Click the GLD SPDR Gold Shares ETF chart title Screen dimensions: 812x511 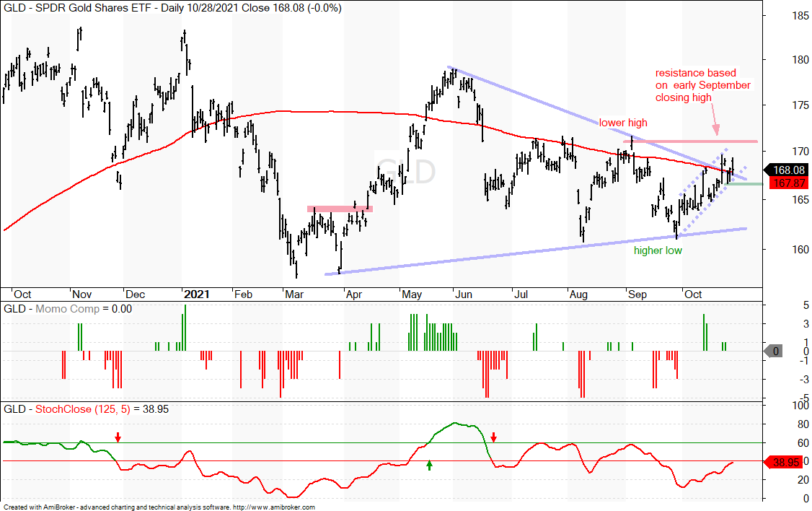(172, 8)
